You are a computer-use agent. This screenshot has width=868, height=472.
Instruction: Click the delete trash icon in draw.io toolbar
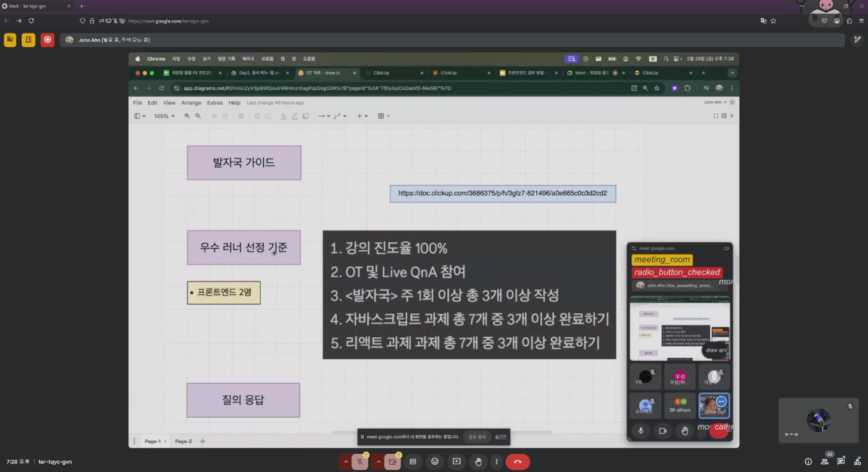[241, 116]
